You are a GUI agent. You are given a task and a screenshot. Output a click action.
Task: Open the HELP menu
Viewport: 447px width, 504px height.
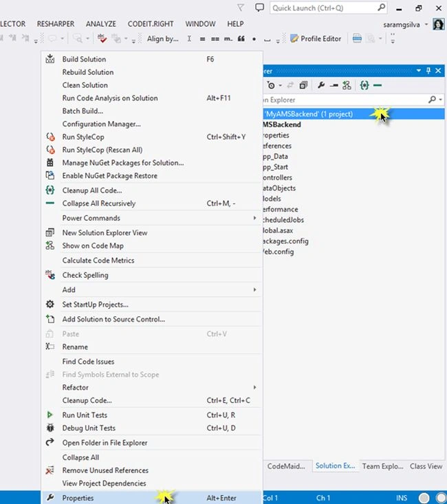point(235,24)
